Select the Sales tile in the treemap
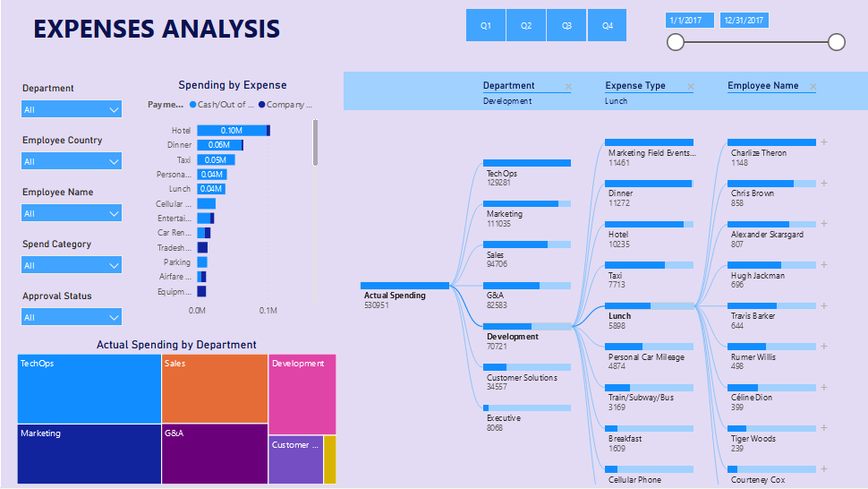Viewport: 868px width, 489px height. [214, 388]
